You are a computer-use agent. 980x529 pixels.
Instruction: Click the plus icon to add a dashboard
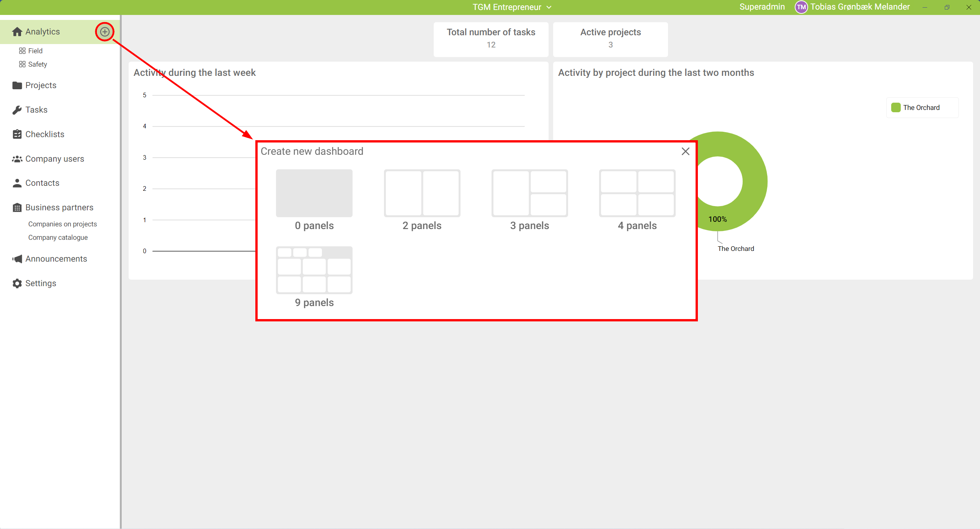click(105, 32)
